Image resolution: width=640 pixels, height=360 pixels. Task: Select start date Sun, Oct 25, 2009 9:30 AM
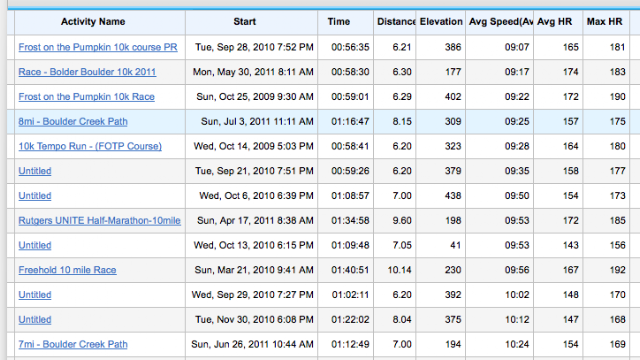[255, 97]
